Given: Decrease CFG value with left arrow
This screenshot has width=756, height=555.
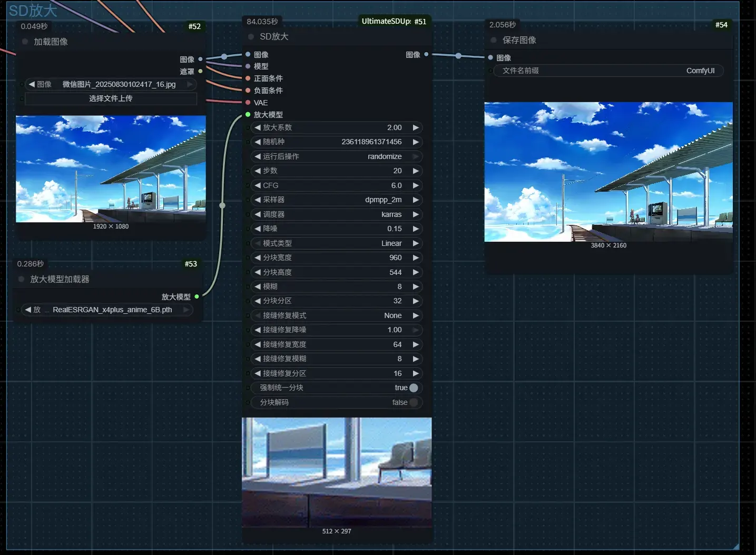Looking at the screenshot, I should (x=258, y=185).
